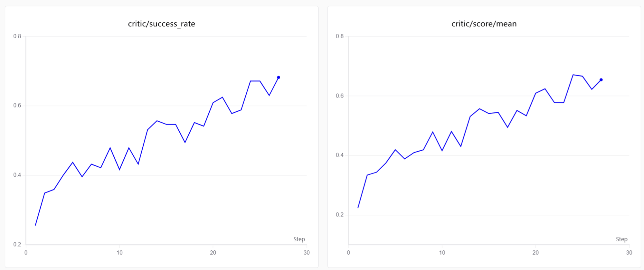The height and width of the screenshot is (270, 644).
Task: Click x-axis tick 10 on success_rate chart
Action: point(119,253)
